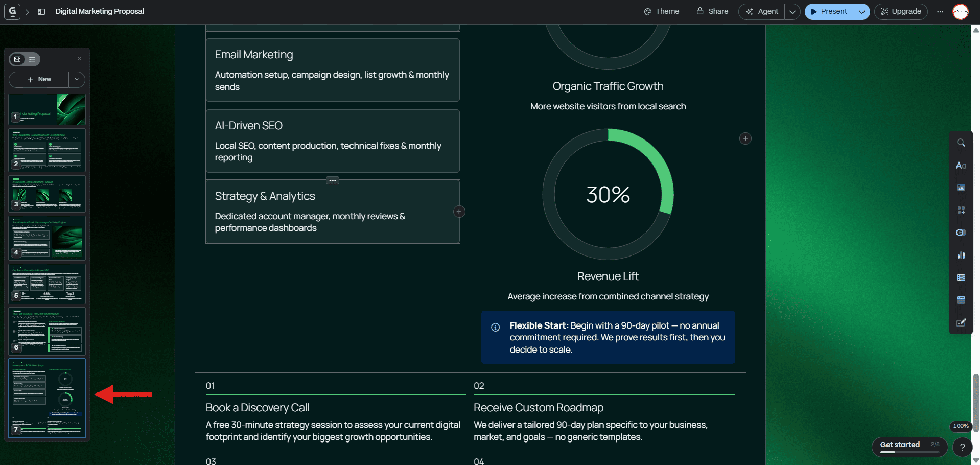Click the 100% zoom level indicator

click(961, 426)
